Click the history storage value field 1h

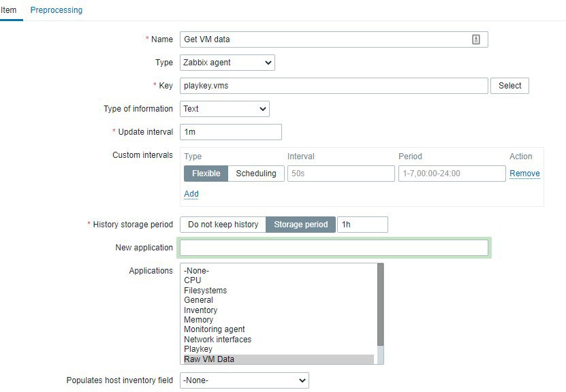point(362,225)
